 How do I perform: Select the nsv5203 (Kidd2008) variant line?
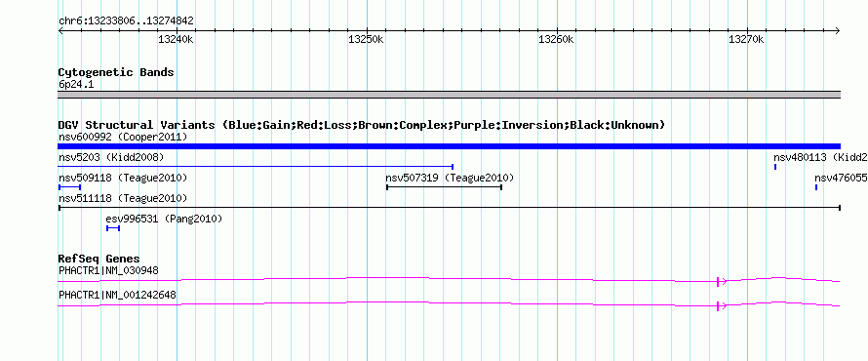[256, 167]
